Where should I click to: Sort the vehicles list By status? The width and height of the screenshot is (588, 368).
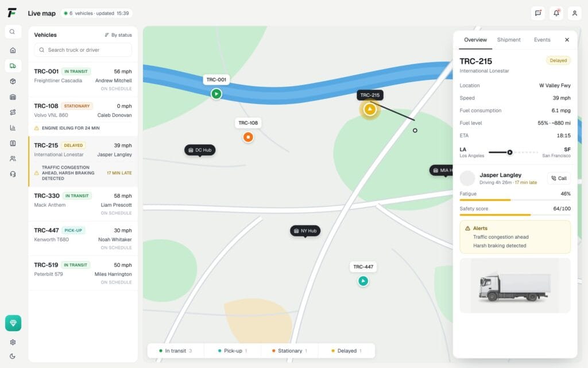[x=118, y=35]
